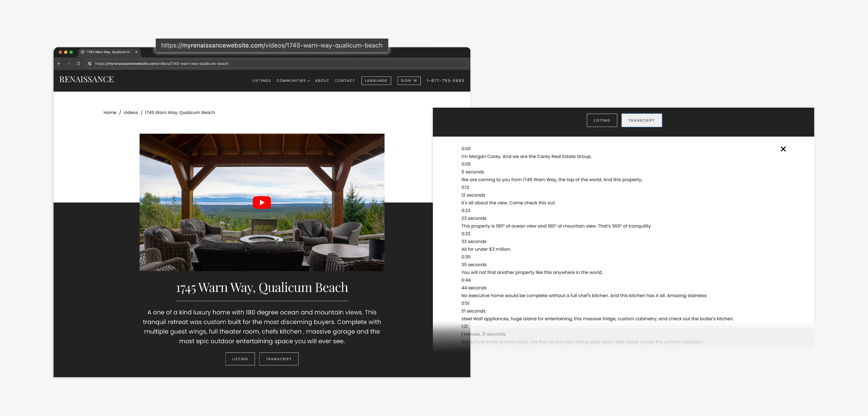Click line "No executive home would be complete"
The width and height of the screenshot is (868, 416).
click(584, 296)
